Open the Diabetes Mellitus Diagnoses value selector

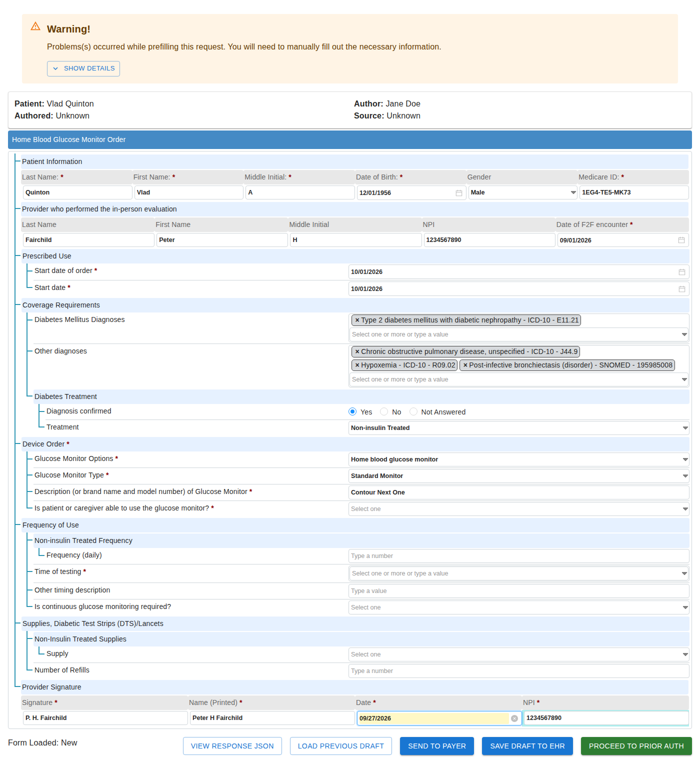pos(519,334)
